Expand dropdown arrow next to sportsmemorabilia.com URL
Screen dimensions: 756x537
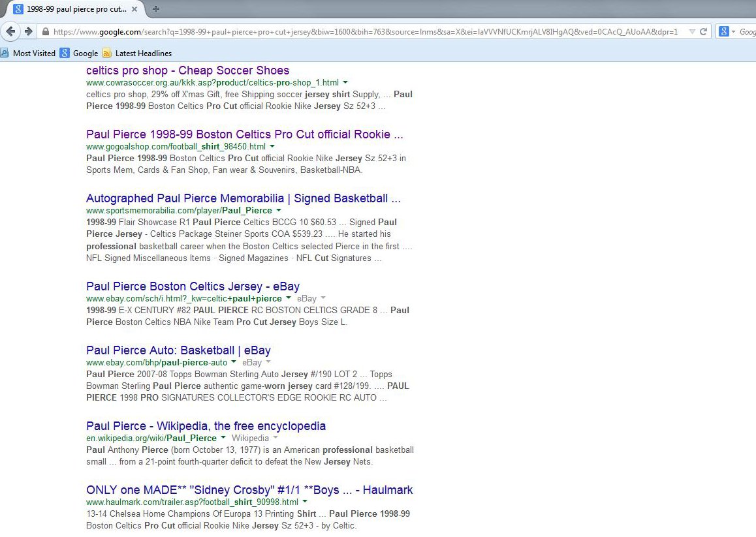pos(278,210)
